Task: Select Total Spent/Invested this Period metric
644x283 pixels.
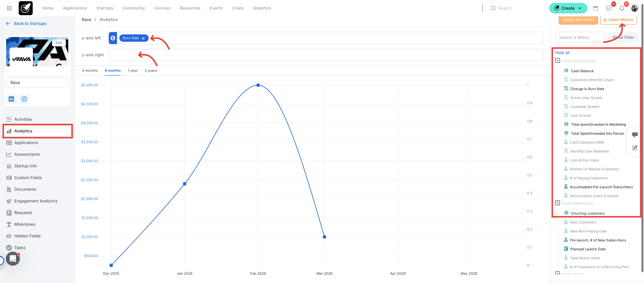Action: point(597,133)
